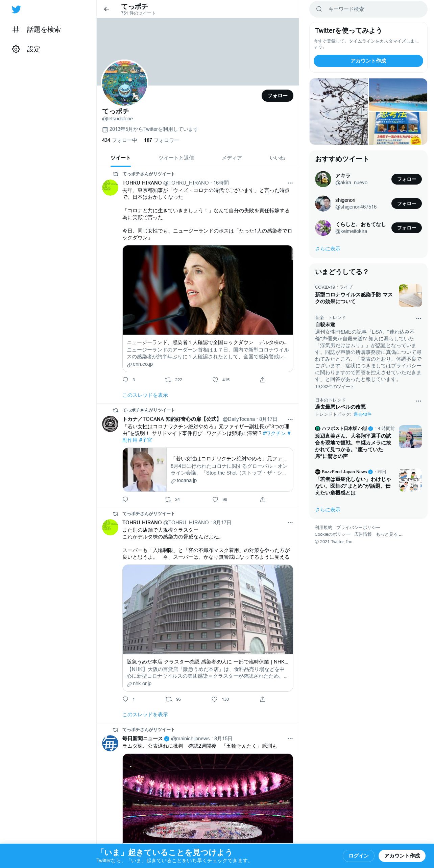Open more options for 過去最悪レベルの改悪 trend
The height and width of the screenshot is (868, 434).
(418, 401)
